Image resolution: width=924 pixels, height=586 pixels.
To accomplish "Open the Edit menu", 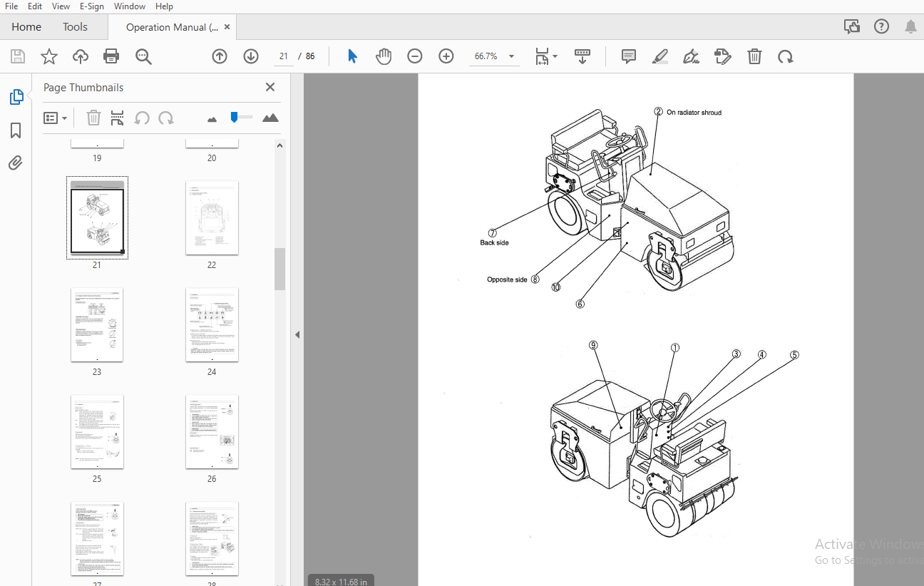I will coord(35,6).
